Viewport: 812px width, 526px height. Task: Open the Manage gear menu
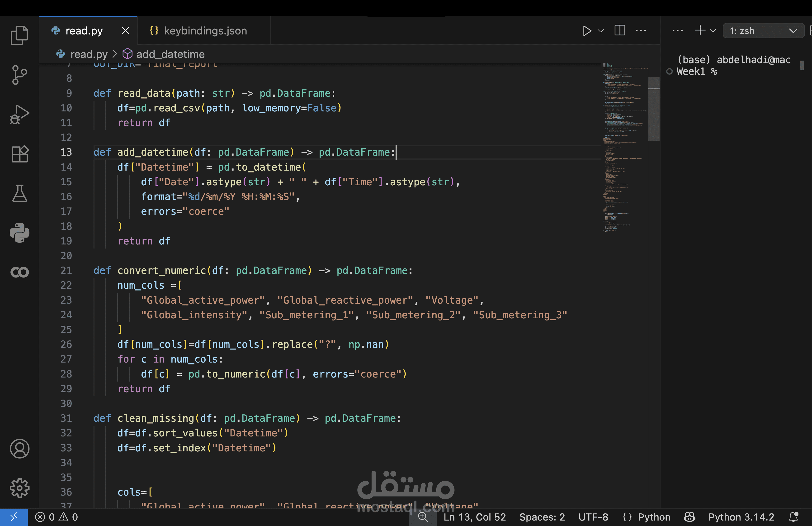pos(19,488)
